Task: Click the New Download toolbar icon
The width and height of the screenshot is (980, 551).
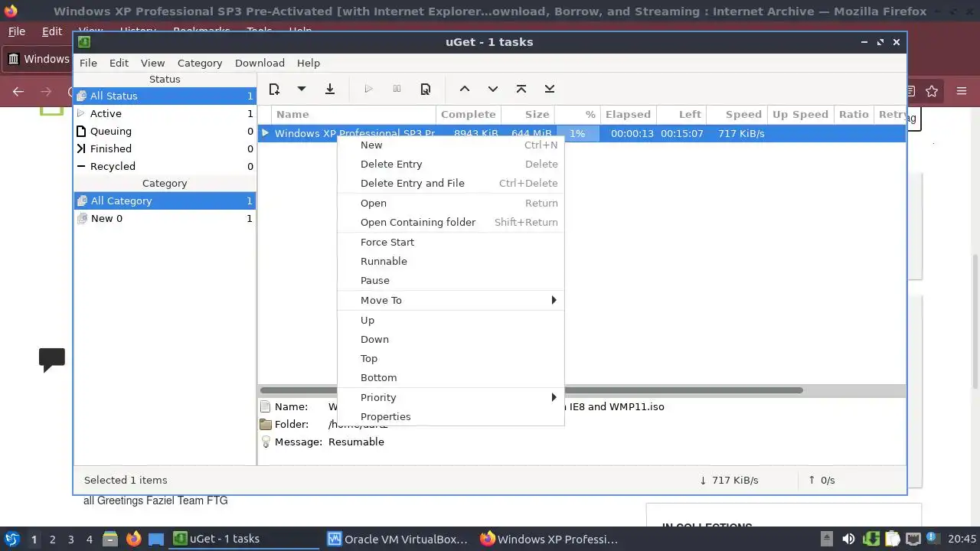Action: 274,89
